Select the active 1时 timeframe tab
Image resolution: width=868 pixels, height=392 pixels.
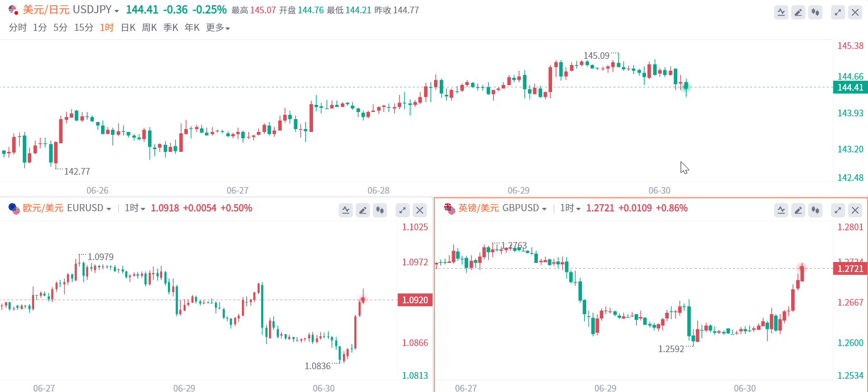pyautogui.click(x=107, y=28)
